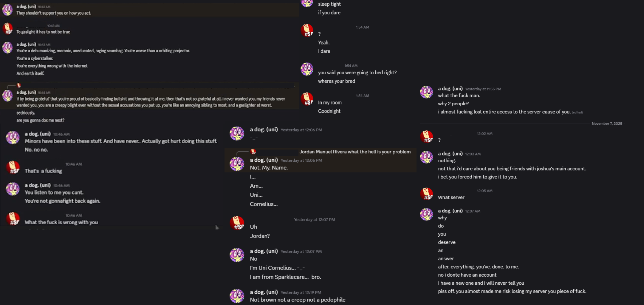644x305 pixels.
Task: Click red avatar next to "Uh Jordan?" message
Action: pos(237,223)
